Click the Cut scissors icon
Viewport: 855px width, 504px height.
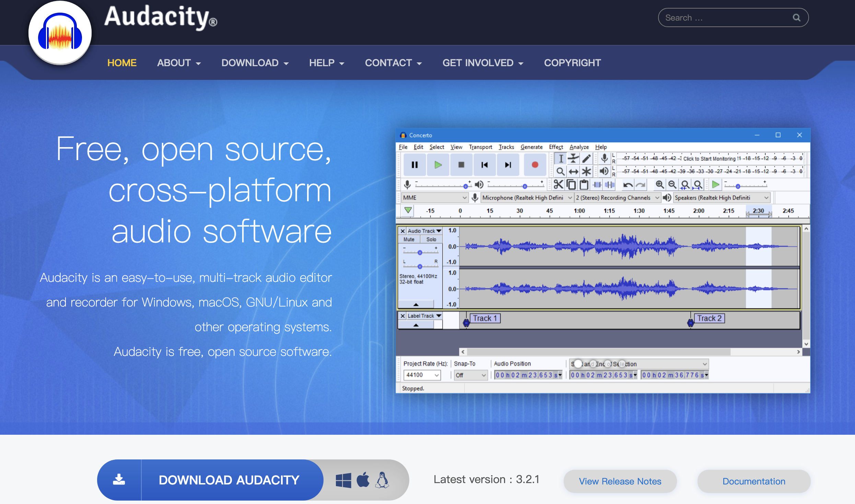tap(558, 185)
